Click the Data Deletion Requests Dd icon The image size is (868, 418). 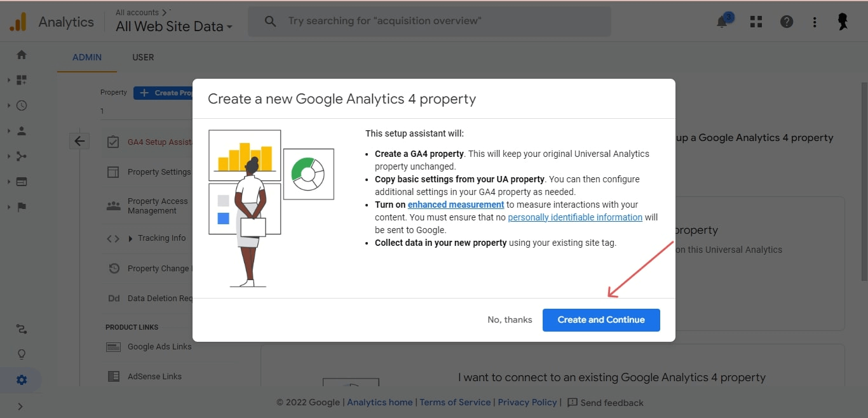point(114,299)
